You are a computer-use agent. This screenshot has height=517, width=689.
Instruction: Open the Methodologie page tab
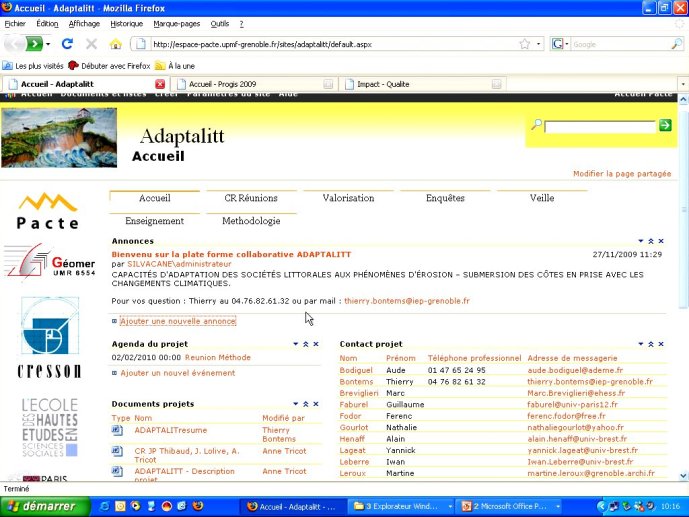click(x=251, y=221)
